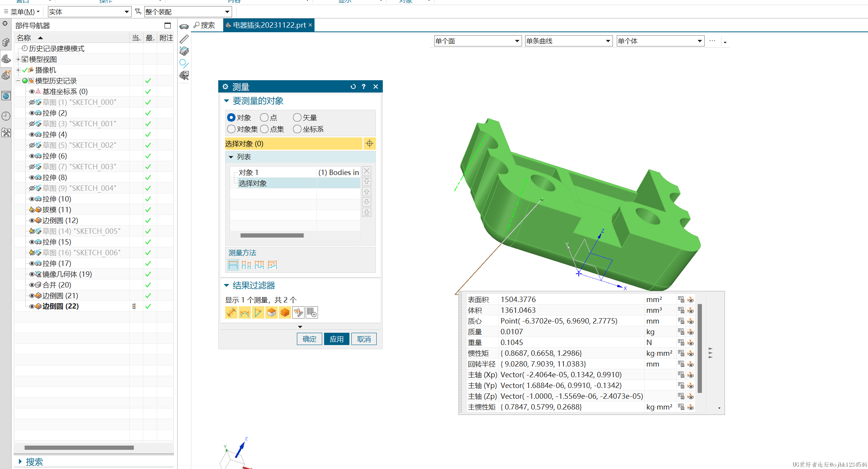The height and width of the screenshot is (469, 868).
Task: Select the 坐标系 radio button
Action: (297, 129)
